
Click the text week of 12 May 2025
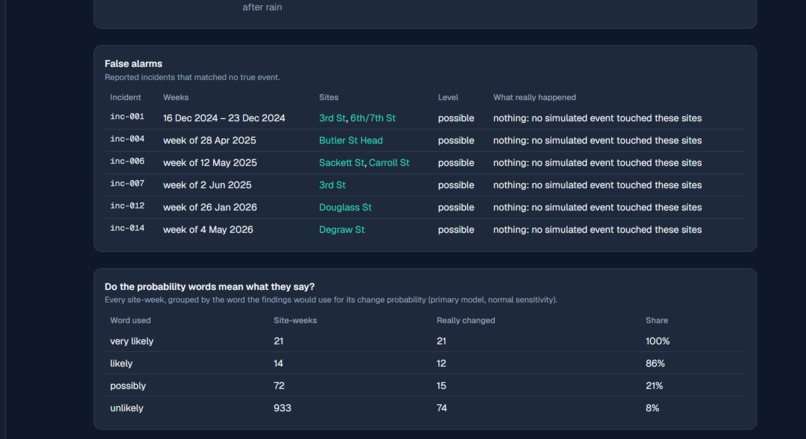click(x=210, y=162)
